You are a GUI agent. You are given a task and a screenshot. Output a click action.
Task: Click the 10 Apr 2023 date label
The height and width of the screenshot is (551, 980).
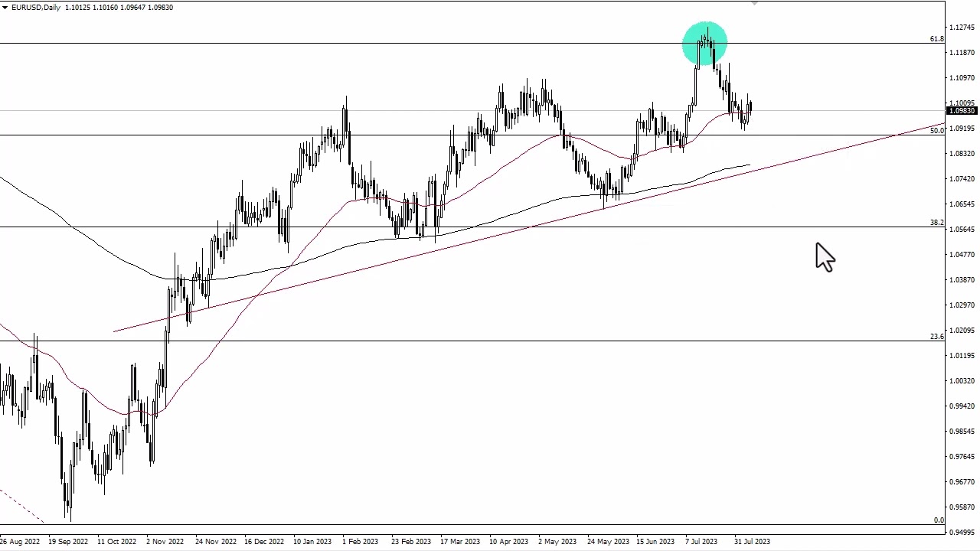[509, 542]
